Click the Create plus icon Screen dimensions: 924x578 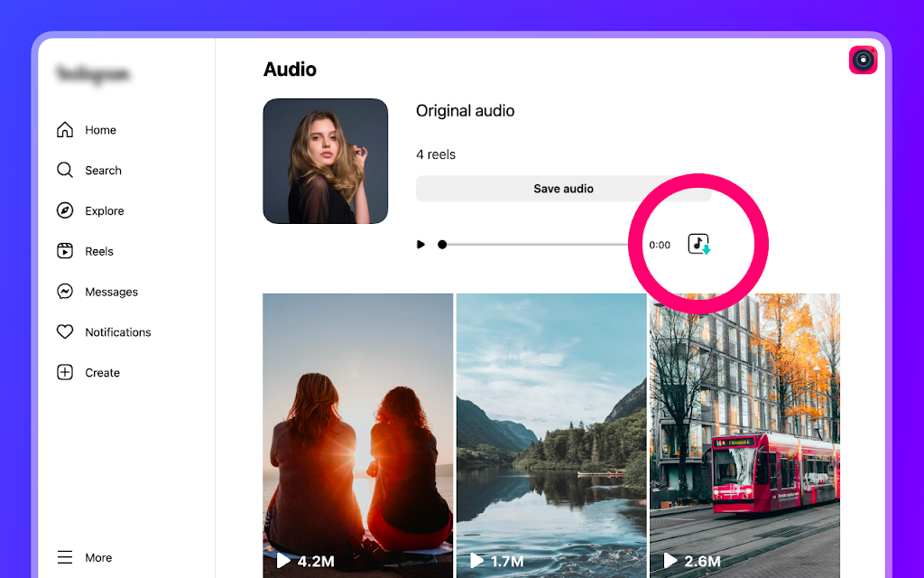[65, 372]
